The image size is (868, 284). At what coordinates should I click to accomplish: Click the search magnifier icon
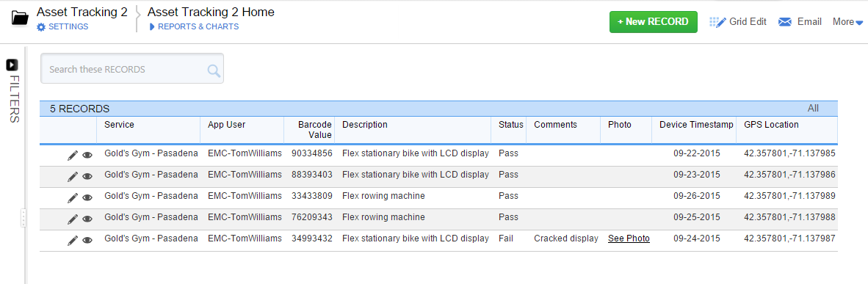[x=214, y=70]
